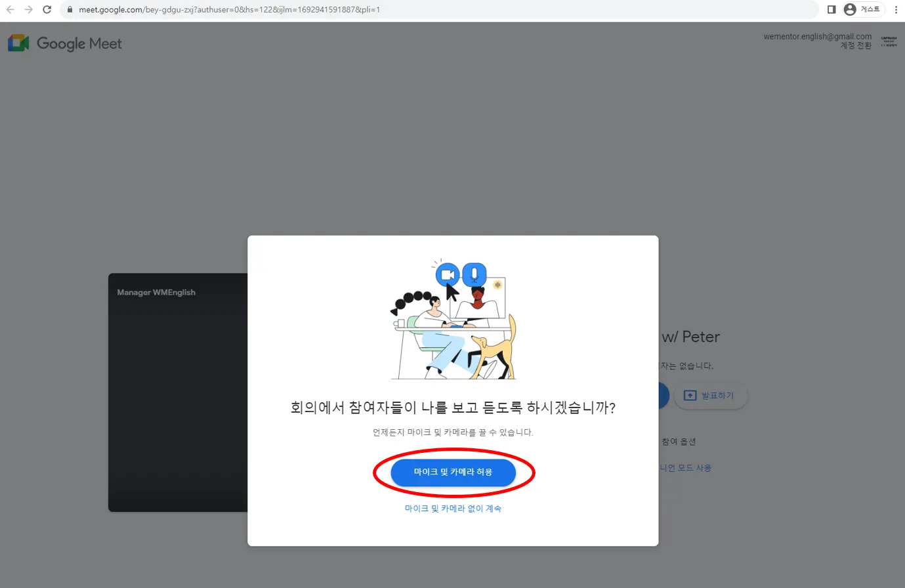Click the 참여 옵션 label
Image resolution: width=905 pixels, height=588 pixels.
pyautogui.click(x=679, y=442)
